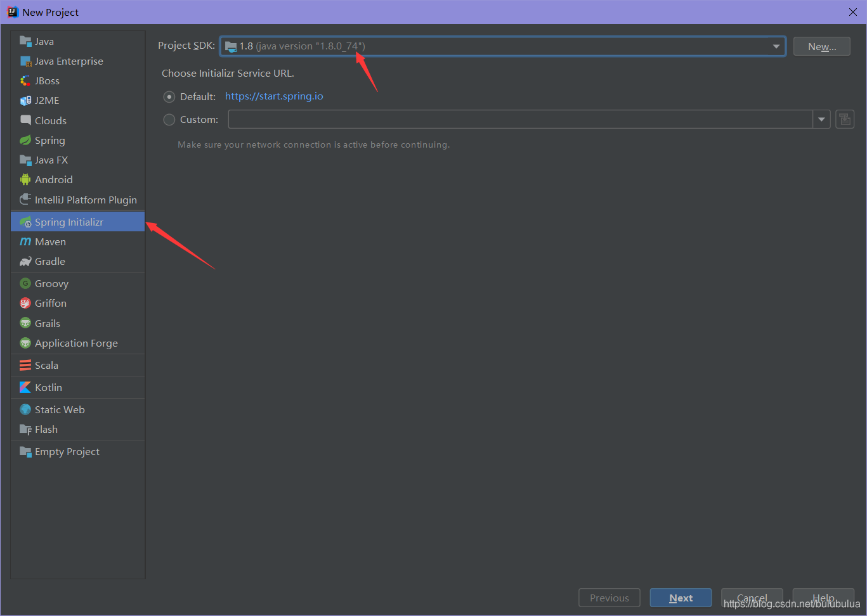Click the Java FX icon

25,160
